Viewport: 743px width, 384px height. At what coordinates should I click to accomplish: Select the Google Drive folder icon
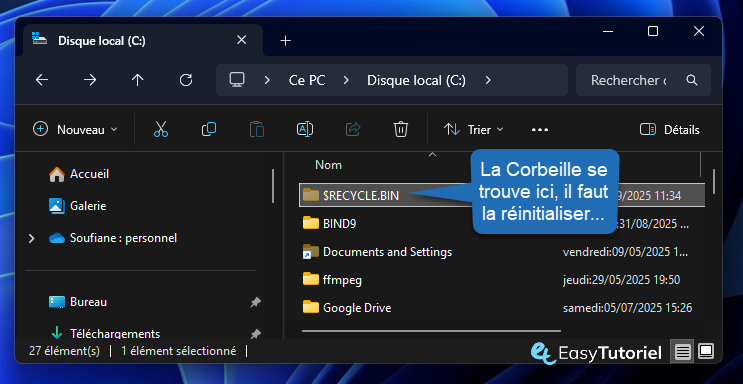(x=311, y=307)
